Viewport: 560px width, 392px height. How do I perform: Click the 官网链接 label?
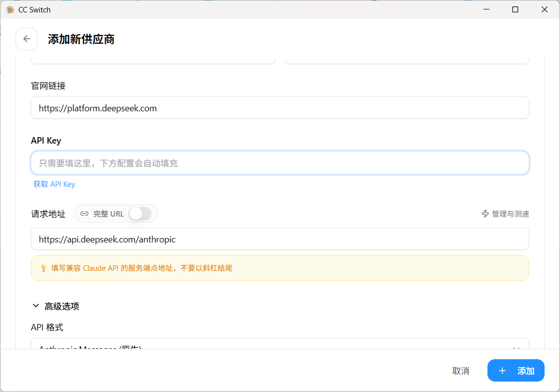pyautogui.click(x=48, y=85)
